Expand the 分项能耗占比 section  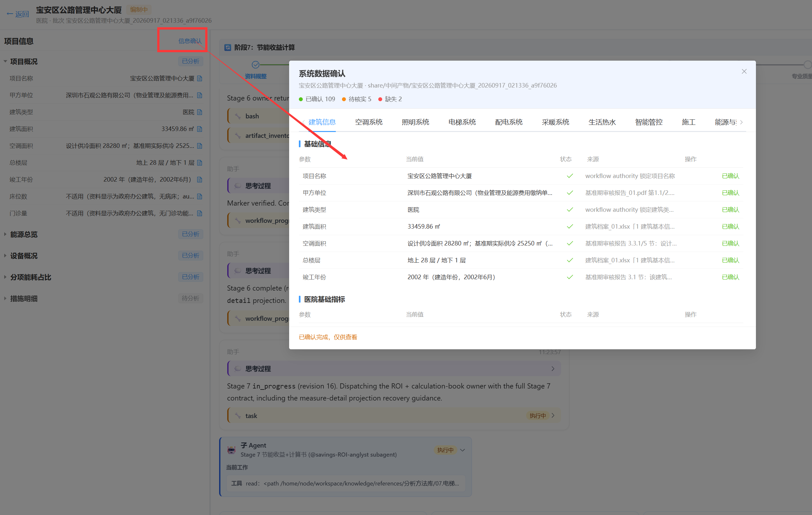6,277
